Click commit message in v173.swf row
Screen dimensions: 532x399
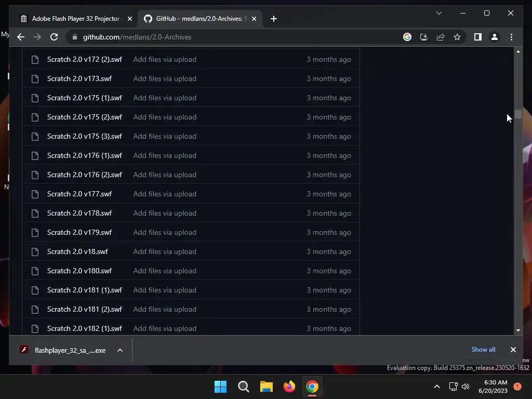tap(165, 79)
